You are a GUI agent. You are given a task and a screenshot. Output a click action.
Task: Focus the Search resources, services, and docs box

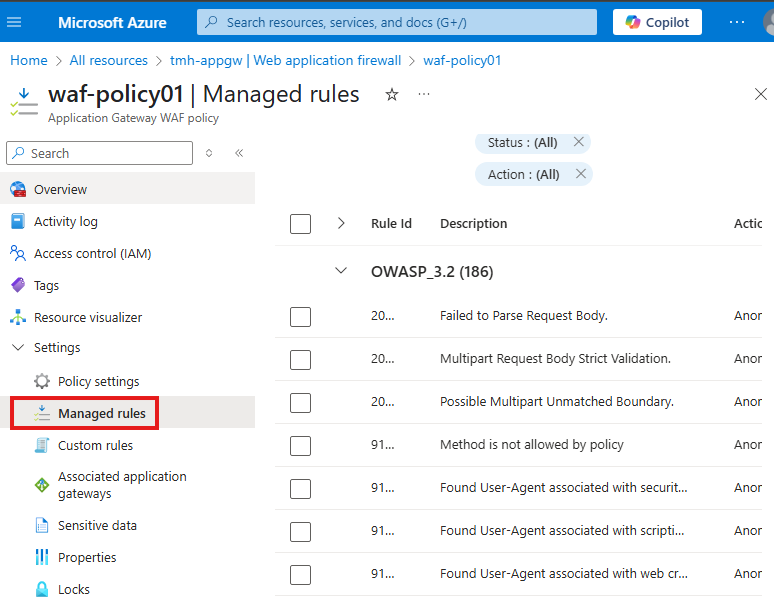(396, 22)
